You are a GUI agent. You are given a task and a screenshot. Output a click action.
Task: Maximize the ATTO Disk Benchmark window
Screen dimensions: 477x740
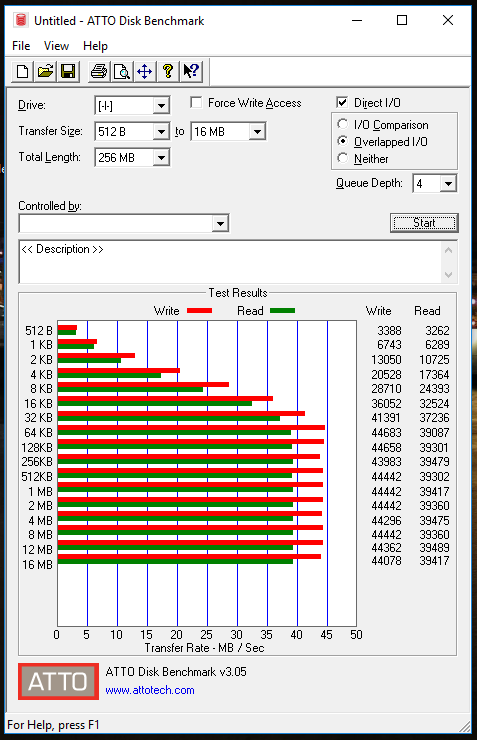point(402,20)
